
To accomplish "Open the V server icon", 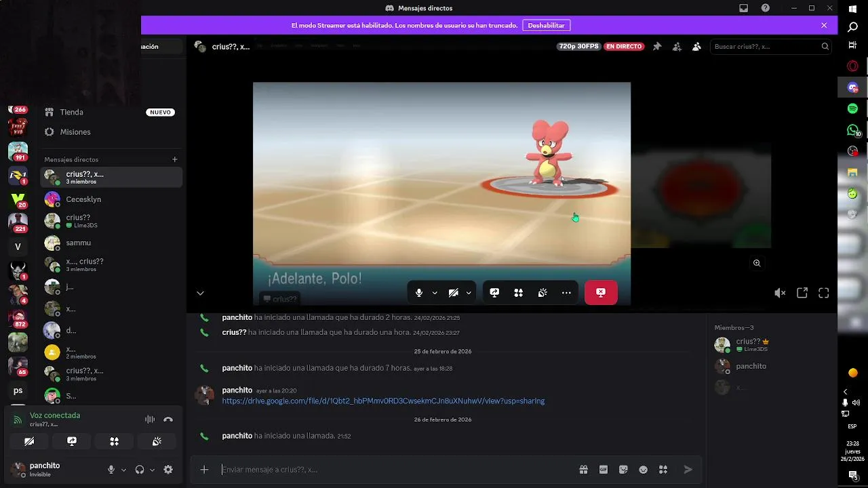I will [x=18, y=247].
